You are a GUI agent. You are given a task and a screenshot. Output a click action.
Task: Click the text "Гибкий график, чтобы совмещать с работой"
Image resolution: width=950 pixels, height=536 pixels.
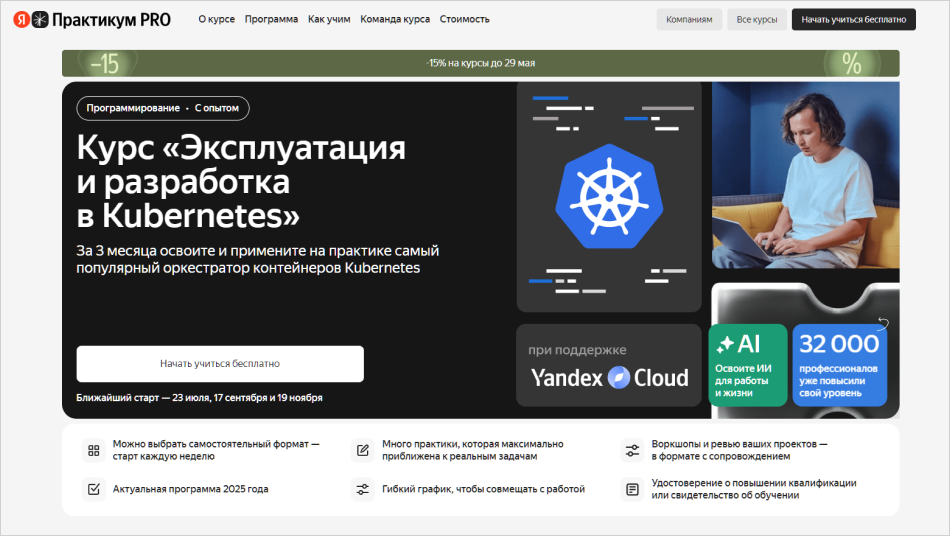point(483,489)
